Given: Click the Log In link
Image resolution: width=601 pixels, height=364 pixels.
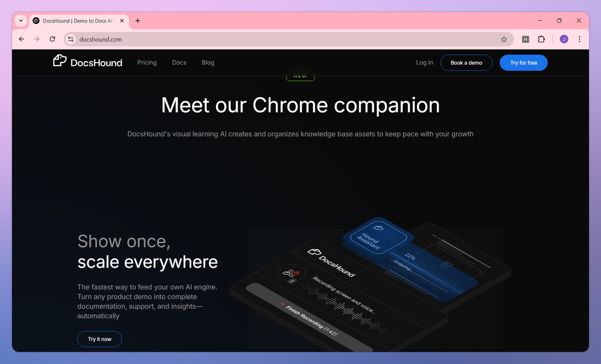Looking at the screenshot, I should tap(425, 63).
